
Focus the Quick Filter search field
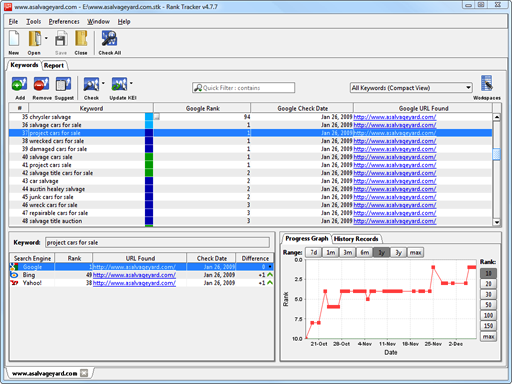[244, 88]
